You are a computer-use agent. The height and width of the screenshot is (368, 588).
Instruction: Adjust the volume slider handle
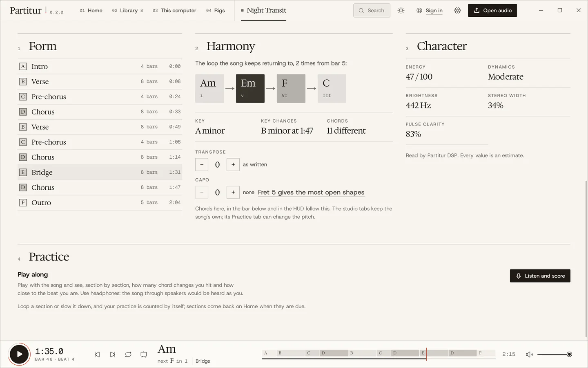[x=569, y=355]
